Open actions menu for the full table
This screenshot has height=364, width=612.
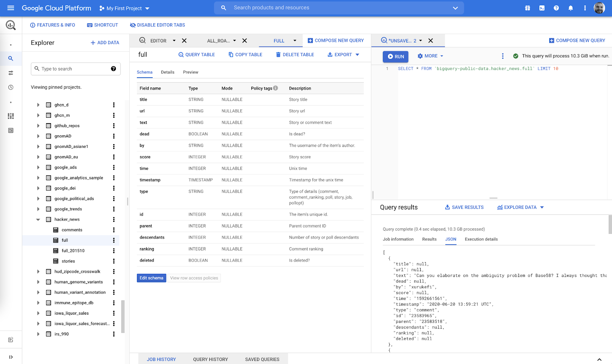114,240
